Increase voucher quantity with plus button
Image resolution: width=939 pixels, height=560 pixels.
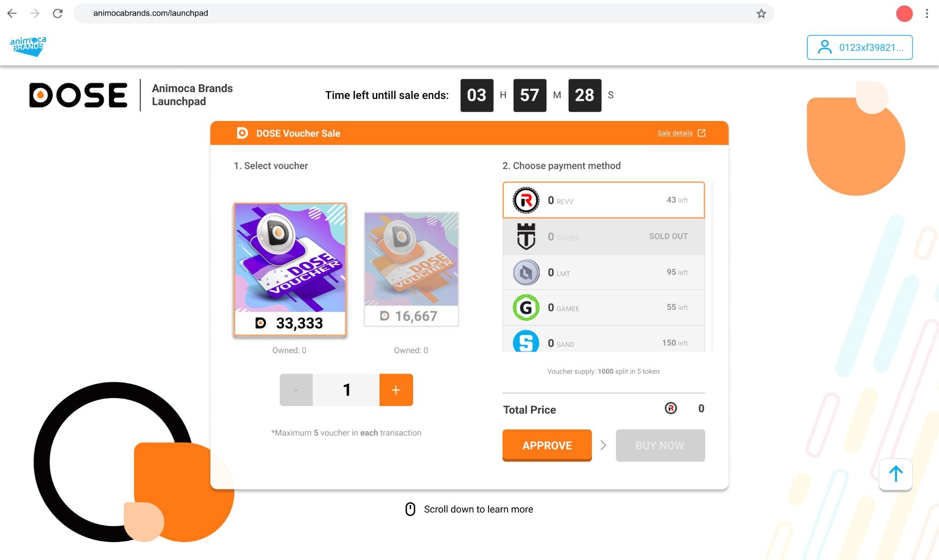tap(396, 390)
